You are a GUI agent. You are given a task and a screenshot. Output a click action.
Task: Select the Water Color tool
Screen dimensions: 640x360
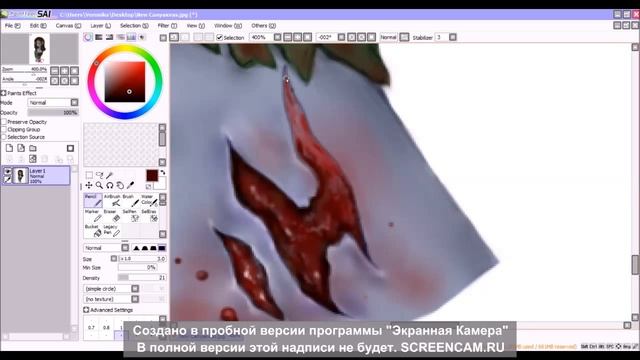[149, 200]
